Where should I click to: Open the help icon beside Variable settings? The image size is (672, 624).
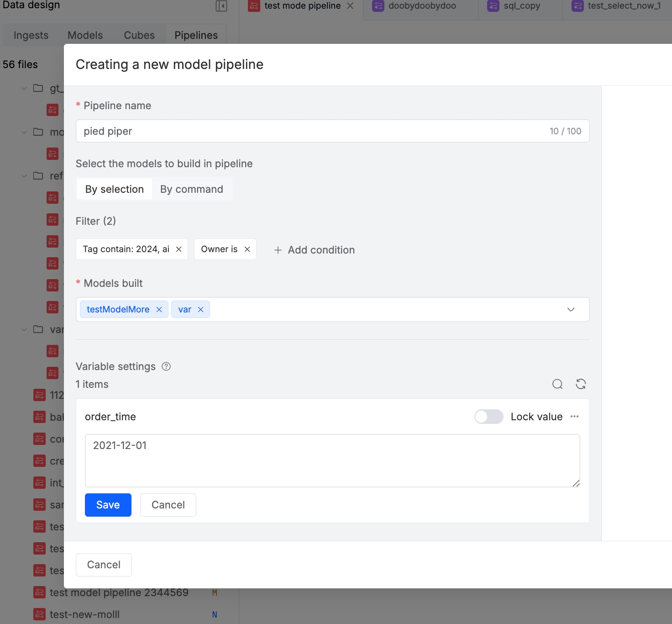(166, 366)
